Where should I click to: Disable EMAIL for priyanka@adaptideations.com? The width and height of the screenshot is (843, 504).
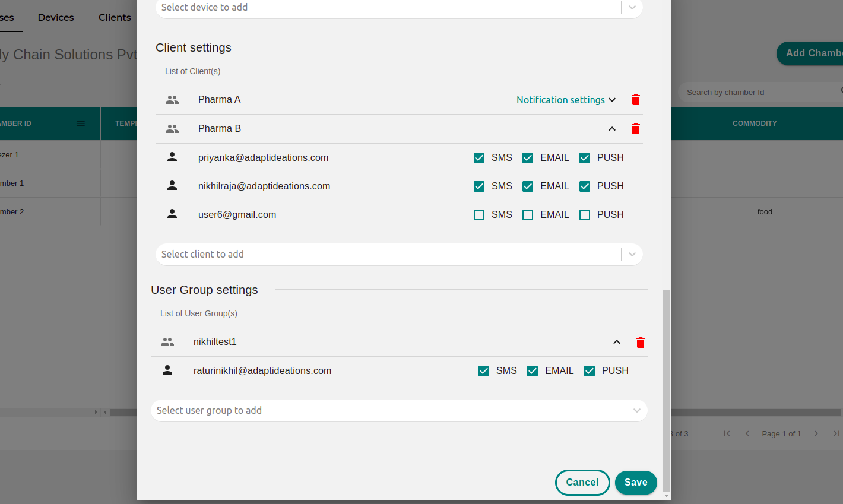pos(528,158)
